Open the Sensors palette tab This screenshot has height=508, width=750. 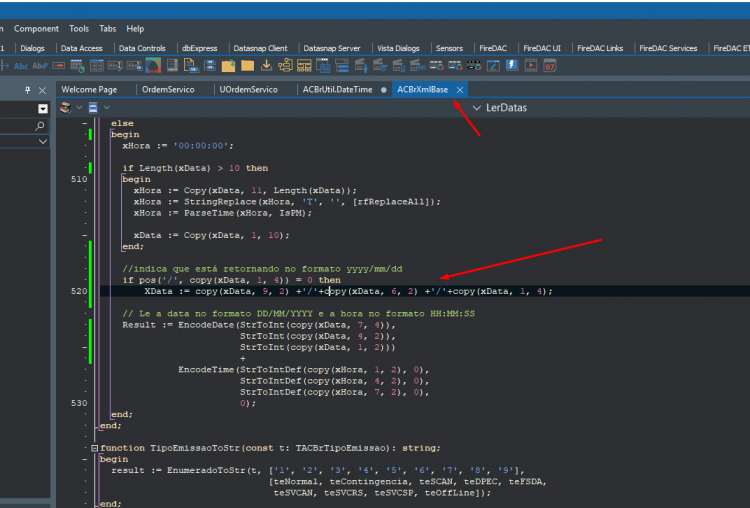449,48
